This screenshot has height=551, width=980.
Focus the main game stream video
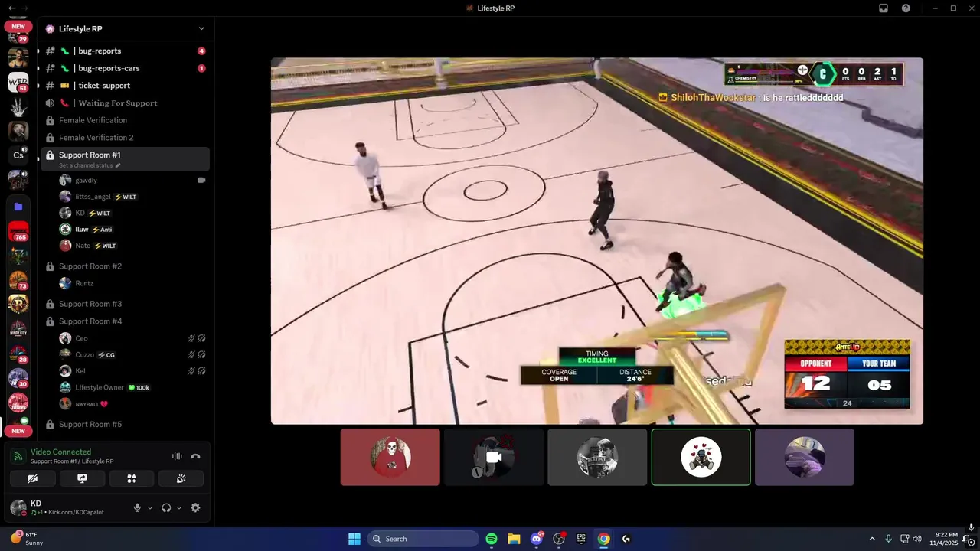coord(597,241)
